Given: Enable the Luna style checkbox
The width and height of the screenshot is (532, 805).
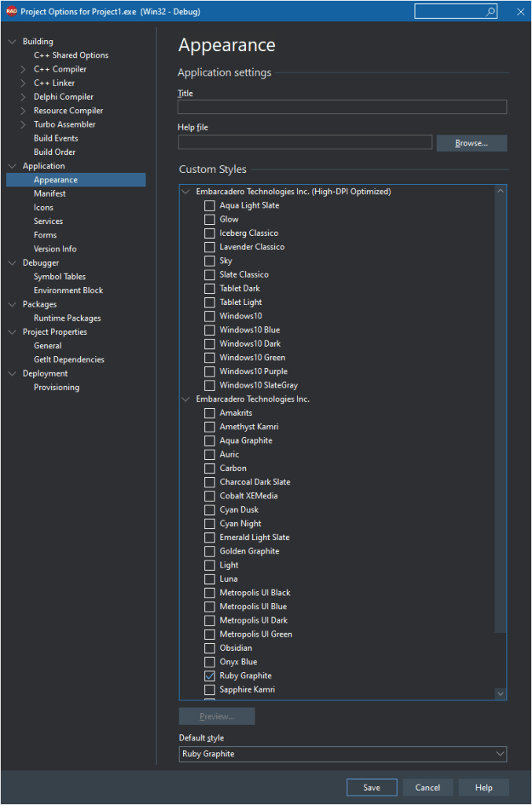Looking at the screenshot, I should click(209, 579).
